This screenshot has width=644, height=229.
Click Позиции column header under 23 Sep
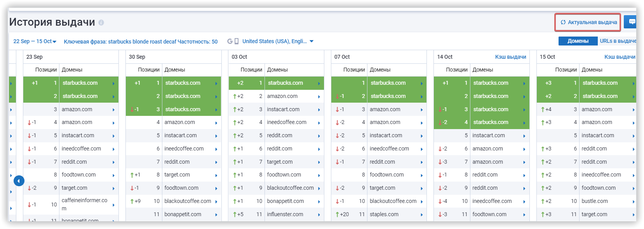click(46, 70)
